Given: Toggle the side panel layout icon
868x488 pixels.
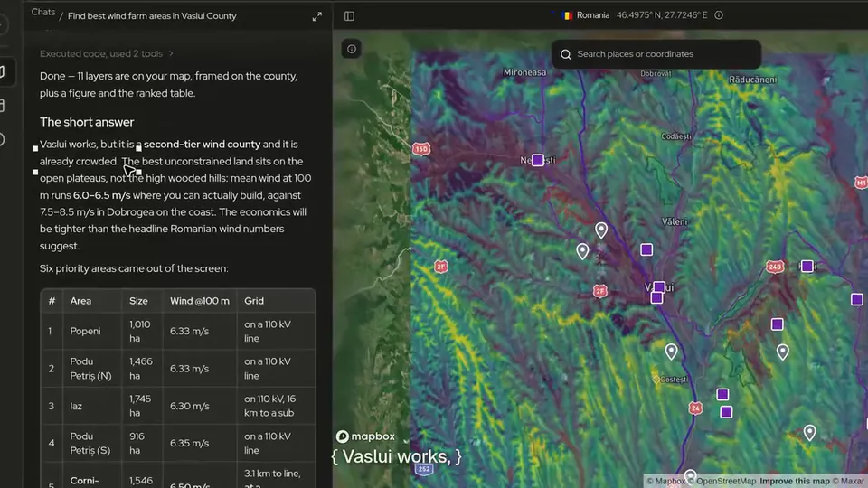Looking at the screenshot, I should (349, 16).
